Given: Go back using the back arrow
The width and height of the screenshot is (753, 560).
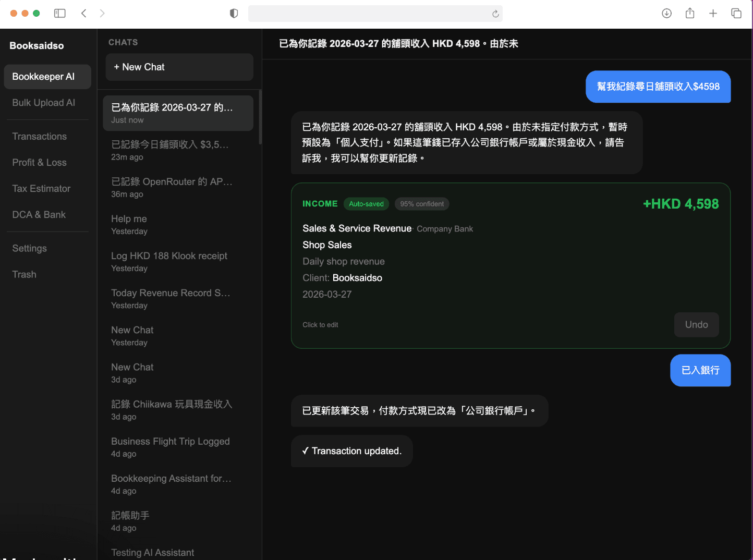Looking at the screenshot, I should point(84,13).
